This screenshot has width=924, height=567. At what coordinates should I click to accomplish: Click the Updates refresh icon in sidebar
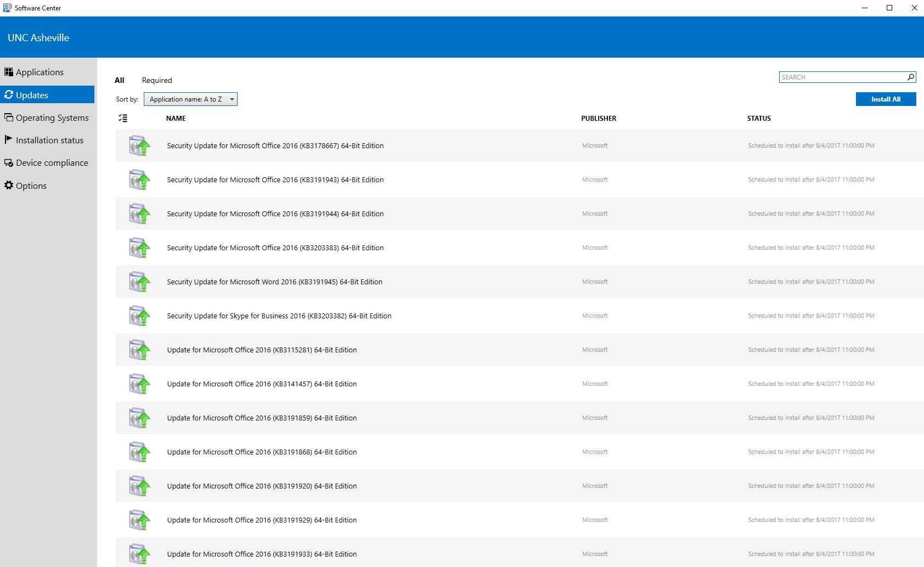pyautogui.click(x=9, y=94)
